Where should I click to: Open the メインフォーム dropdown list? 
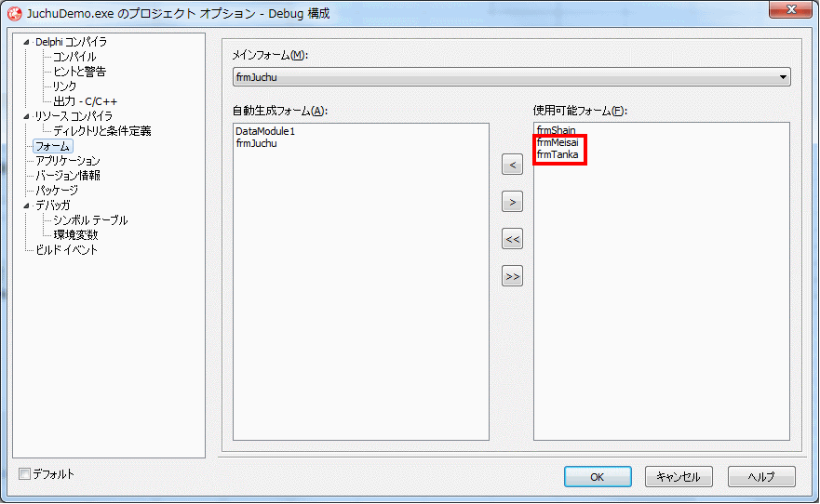click(783, 77)
